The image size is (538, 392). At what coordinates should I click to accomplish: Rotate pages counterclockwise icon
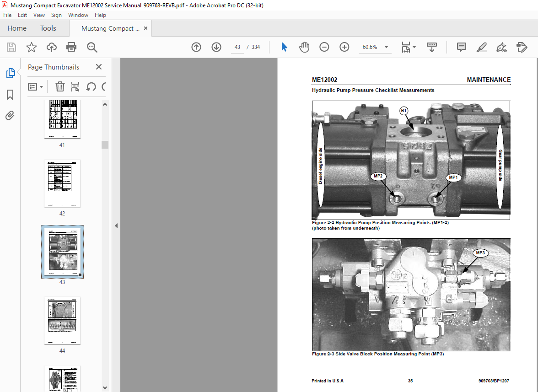click(x=91, y=86)
